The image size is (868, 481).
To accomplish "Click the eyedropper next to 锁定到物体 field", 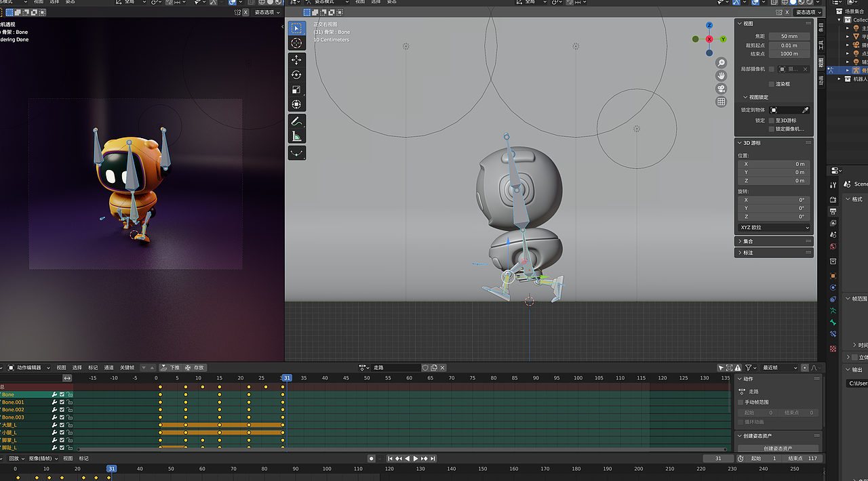I will tap(805, 110).
